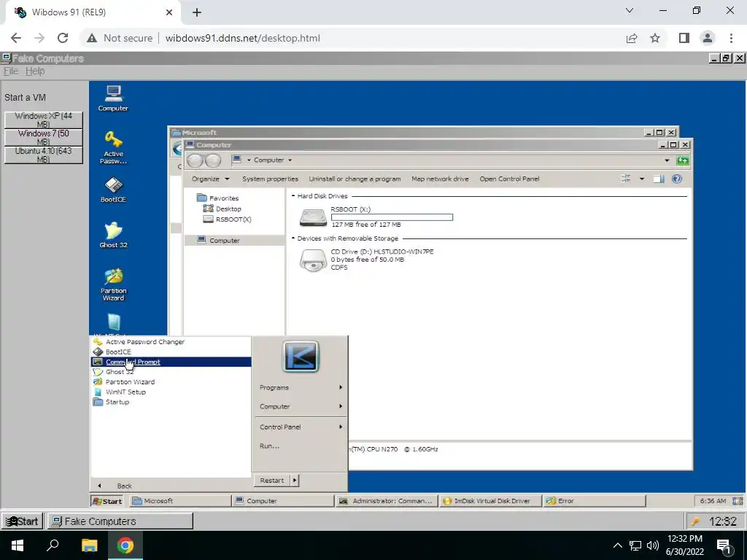Open File menu in Fake Computers
Image resolution: width=747 pixels, height=560 pixels.
point(10,71)
